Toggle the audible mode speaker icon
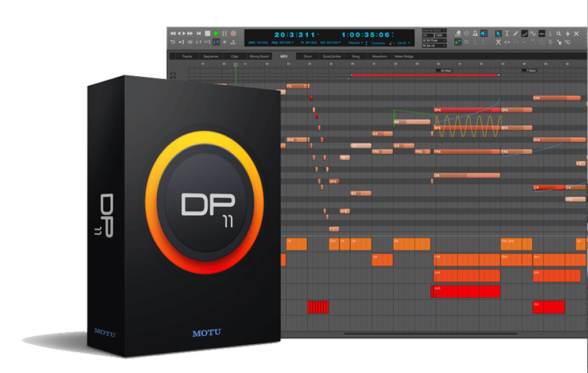This screenshot has width=588, height=373. point(483,34)
